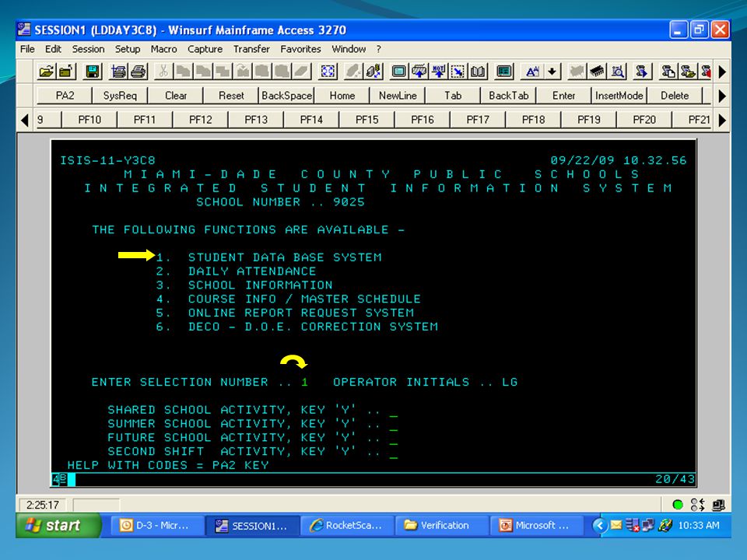Click the font size 'A' icon
Image resolution: width=747 pixels, height=560 pixels.
[x=532, y=72]
